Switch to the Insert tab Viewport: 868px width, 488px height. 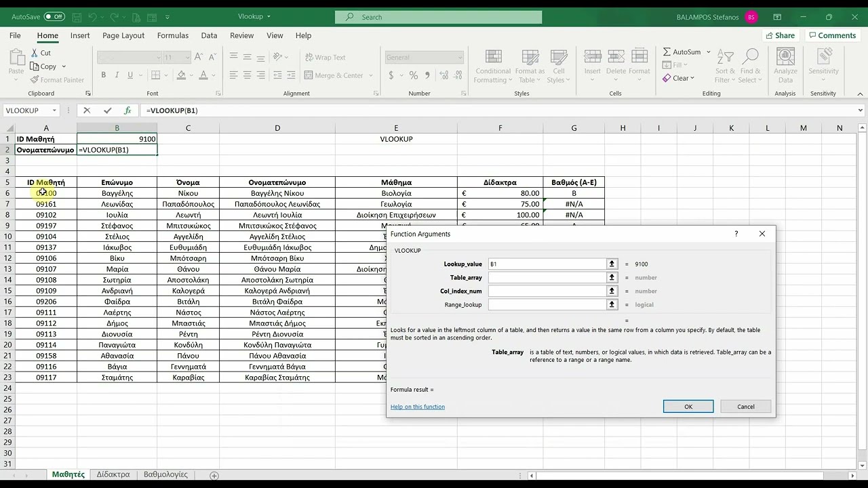point(80,35)
